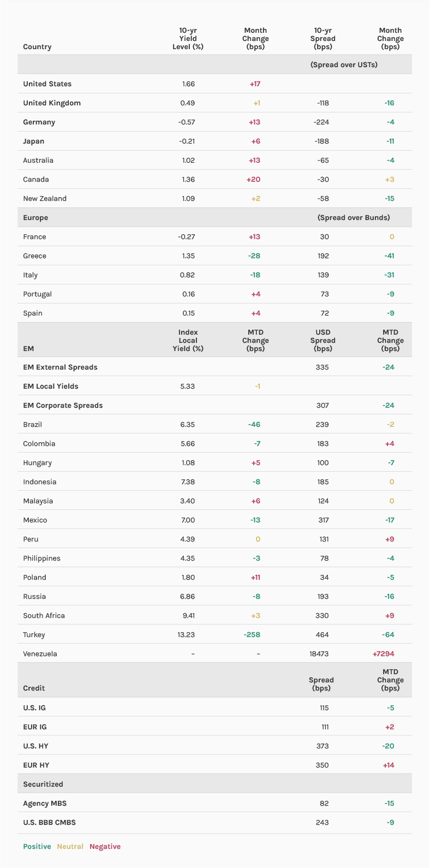The image size is (430, 868).
Task: Select the EM Corporate Spreads row label
Action: [x=63, y=406]
